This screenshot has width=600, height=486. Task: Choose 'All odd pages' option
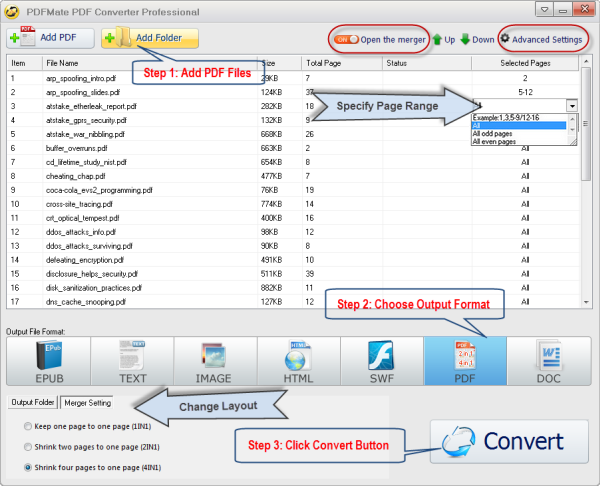pos(519,134)
